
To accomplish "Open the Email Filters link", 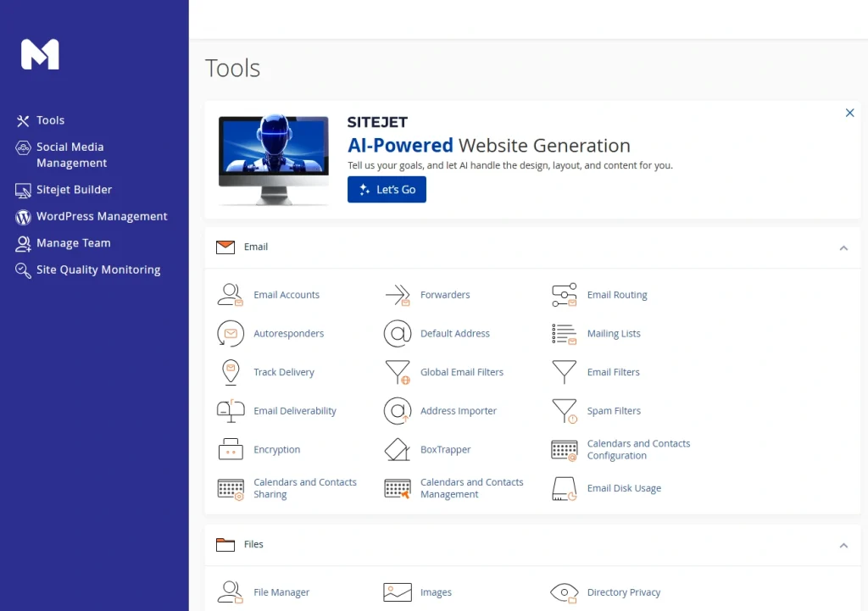I will pyautogui.click(x=614, y=373).
